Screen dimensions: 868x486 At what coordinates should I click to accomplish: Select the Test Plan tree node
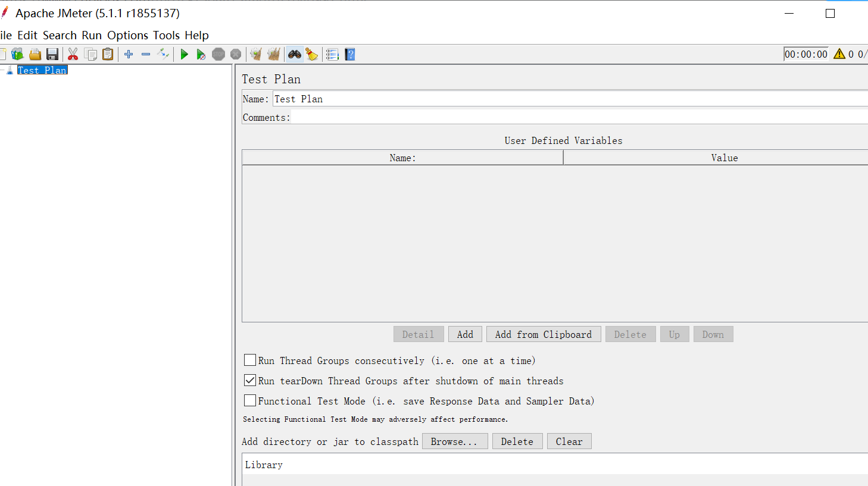42,70
